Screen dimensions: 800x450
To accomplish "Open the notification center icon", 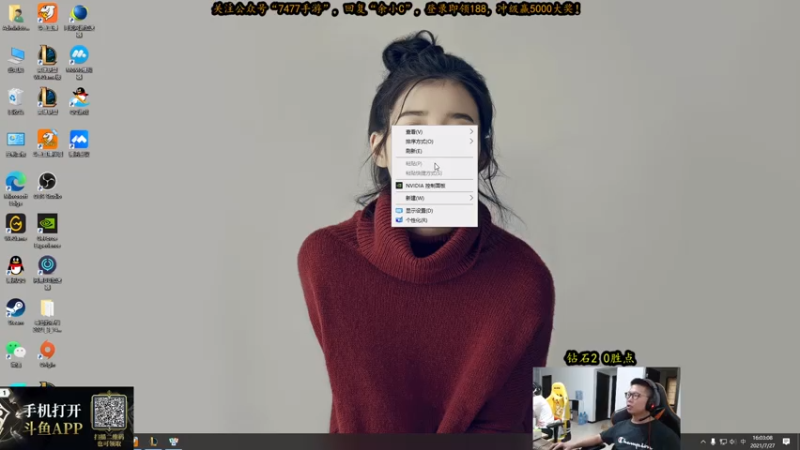I will click(x=787, y=442).
